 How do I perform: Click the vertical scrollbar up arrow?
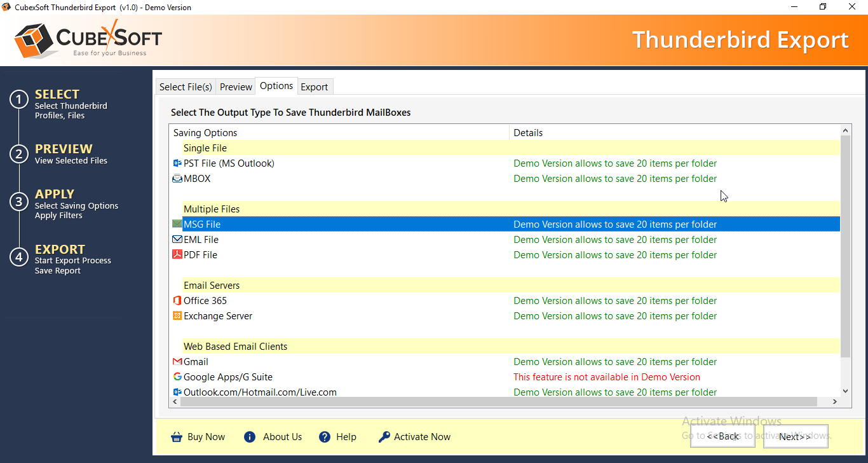845,130
